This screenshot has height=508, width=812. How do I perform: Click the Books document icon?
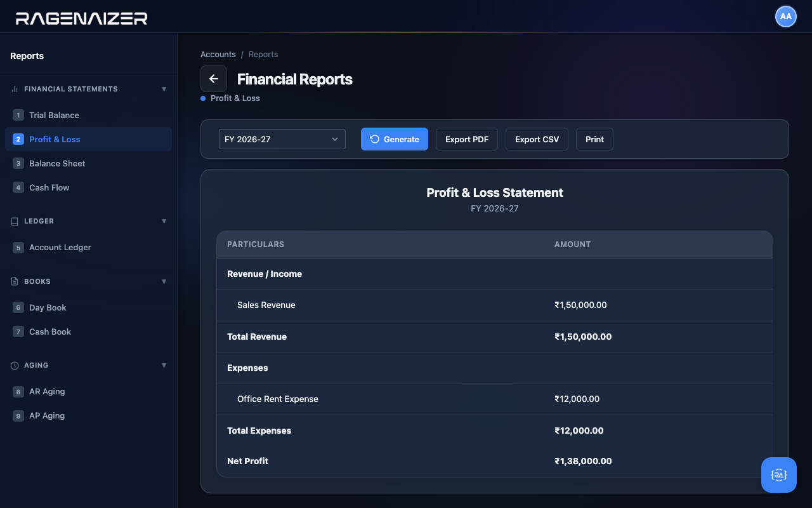tap(15, 281)
